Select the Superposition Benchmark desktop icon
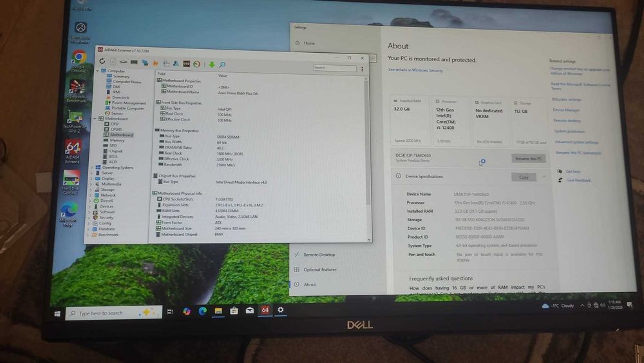Viewport: 644px width, 363px height. click(x=77, y=91)
